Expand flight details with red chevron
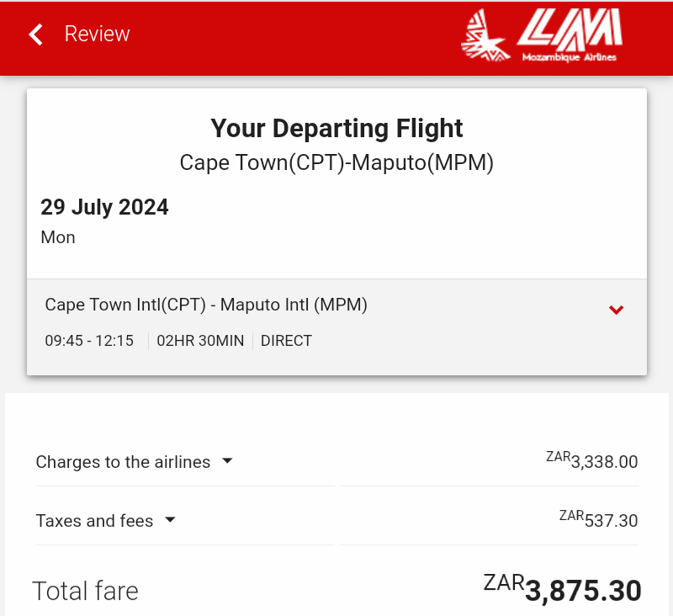 pos(616,310)
